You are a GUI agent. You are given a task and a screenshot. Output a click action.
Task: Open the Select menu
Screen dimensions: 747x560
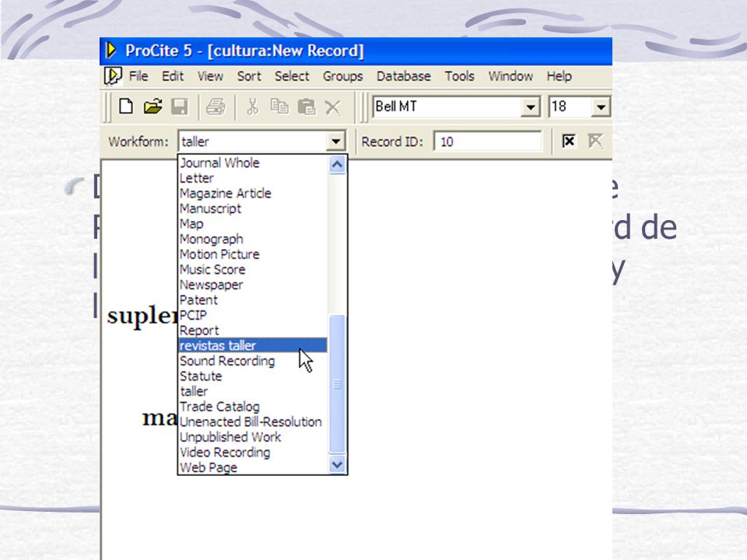pos(292,76)
